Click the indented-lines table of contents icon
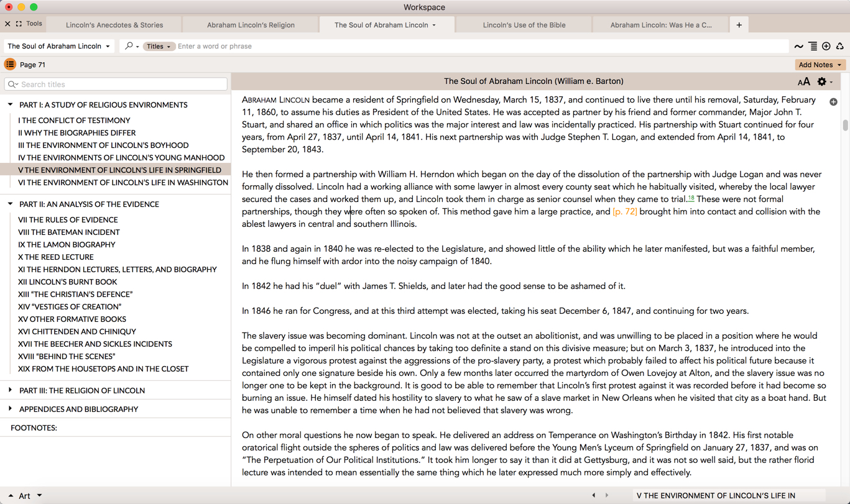This screenshot has width=850, height=504. (813, 46)
